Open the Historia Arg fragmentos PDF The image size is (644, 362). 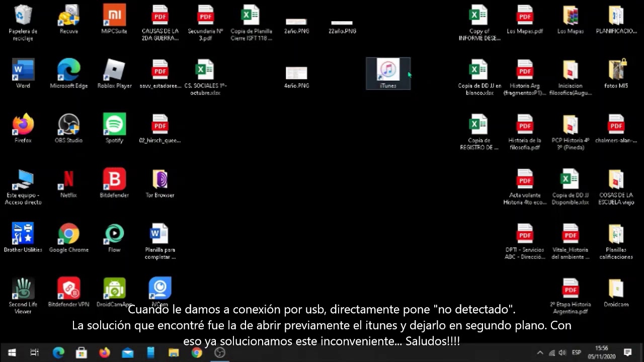[x=525, y=77]
